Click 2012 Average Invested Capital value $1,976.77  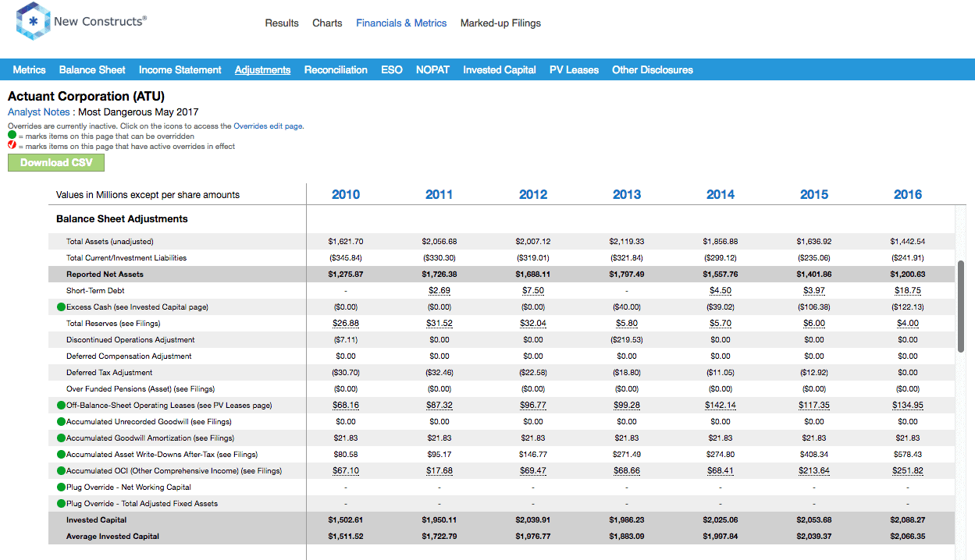[x=533, y=537]
